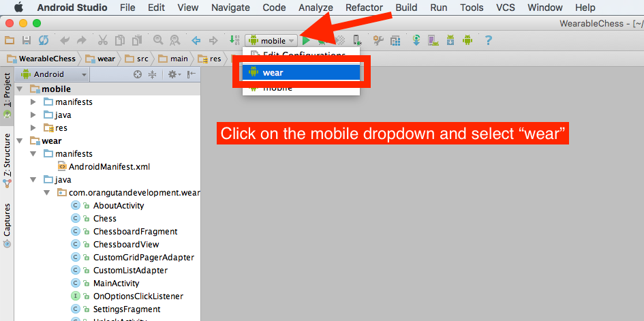Expand res under the mobile module

pyautogui.click(x=33, y=128)
